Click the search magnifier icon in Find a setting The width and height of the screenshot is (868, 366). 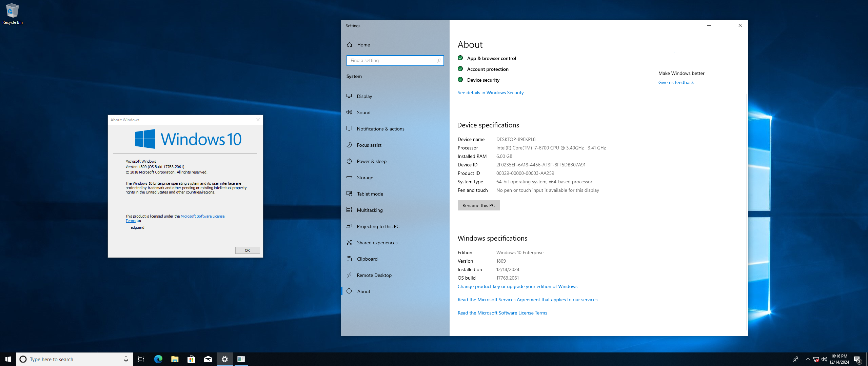click(x=439, y=61)
